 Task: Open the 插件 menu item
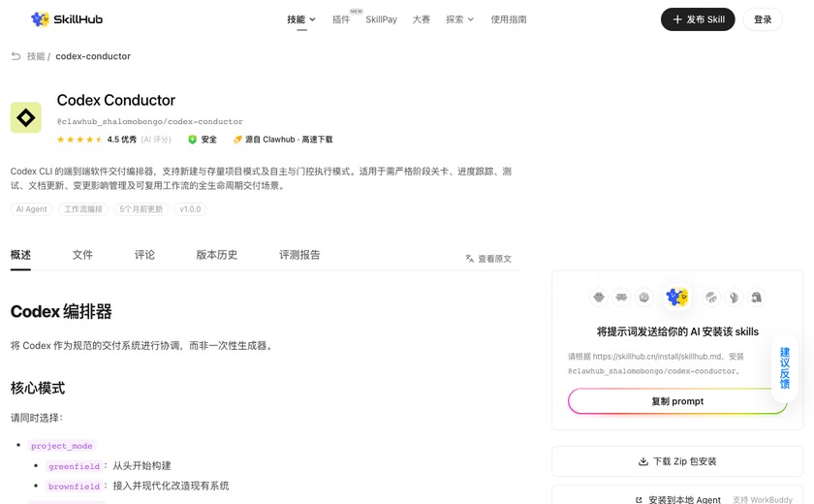pos(341,19)
